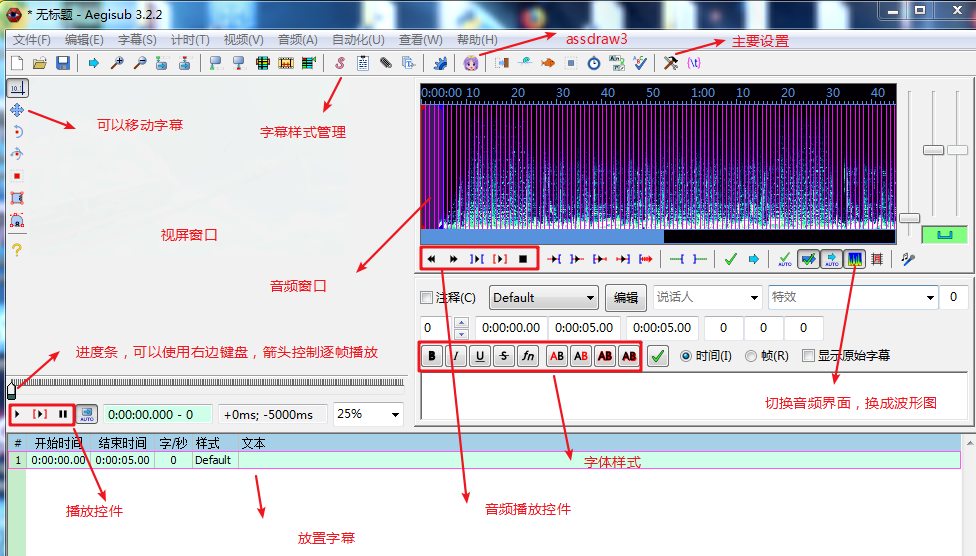Click the 编辑 style edit button
Image resolution: width=976 pixels, height=556 pixels.
pyautogui.click(x=626, y=298)
